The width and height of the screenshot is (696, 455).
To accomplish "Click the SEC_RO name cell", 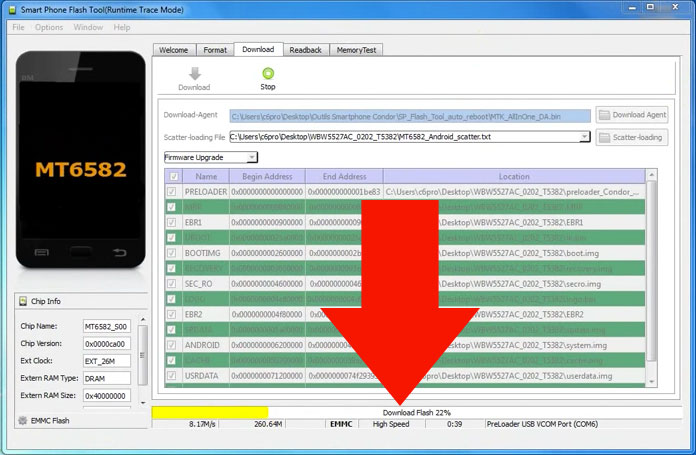I will click(206, 284).
